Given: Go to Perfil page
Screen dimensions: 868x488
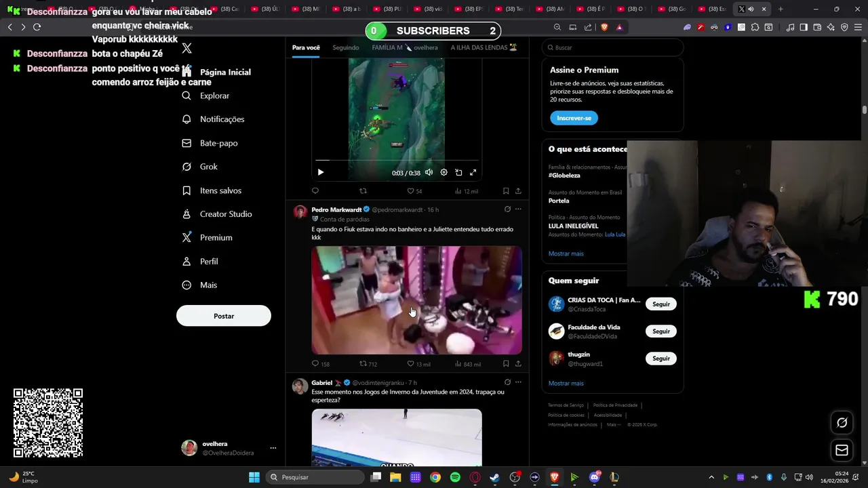Looking at the screenshot, I should tap(200, 262).
